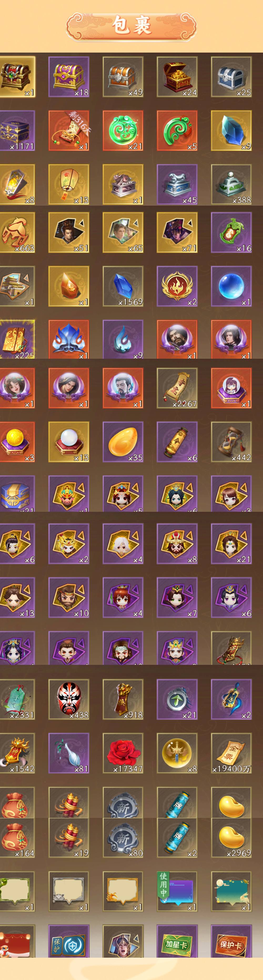Open the green jade dragon pendant x21
Screen dimensions: 263x980
point(123,130)
